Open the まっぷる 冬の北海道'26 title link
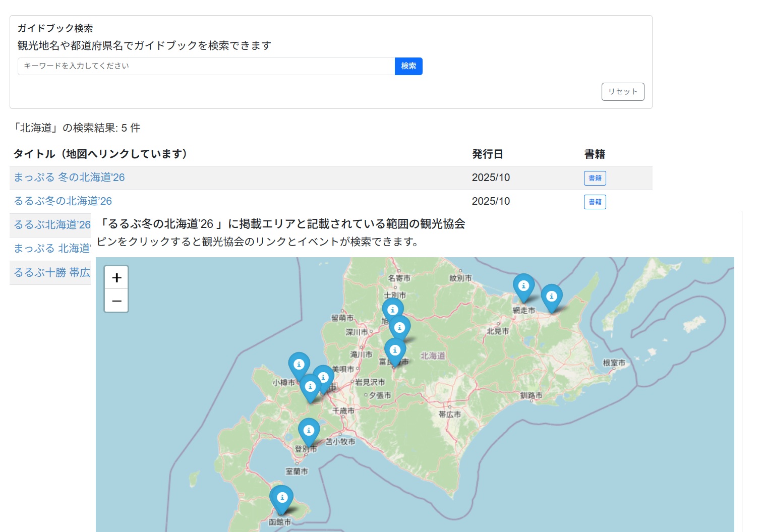The width and height of the screenshot is (764, 532). (x=69, y=178)
